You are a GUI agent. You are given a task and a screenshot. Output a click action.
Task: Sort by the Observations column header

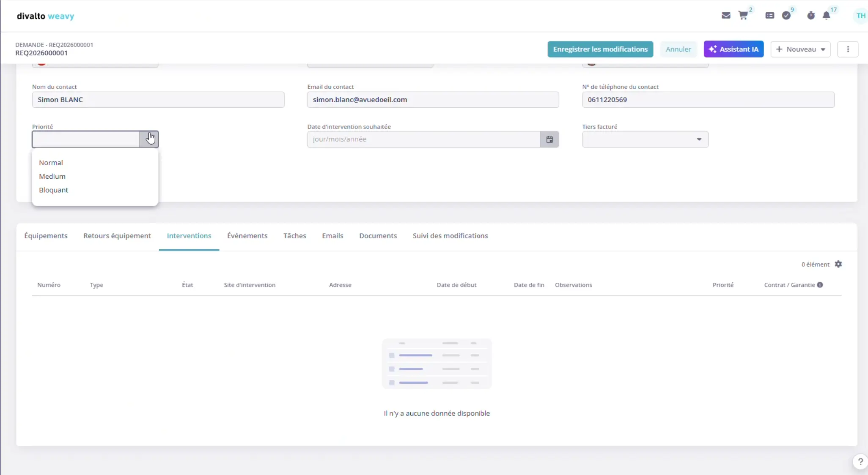point(573,285)
